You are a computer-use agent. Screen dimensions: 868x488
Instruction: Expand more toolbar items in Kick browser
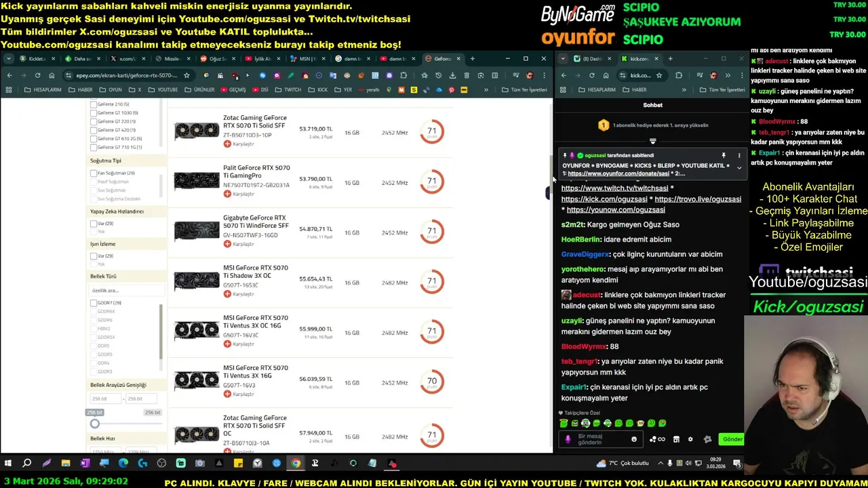[728, 75]
